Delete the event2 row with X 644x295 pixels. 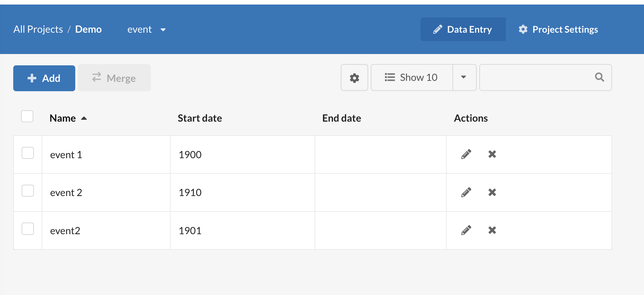tap(492, 230)
